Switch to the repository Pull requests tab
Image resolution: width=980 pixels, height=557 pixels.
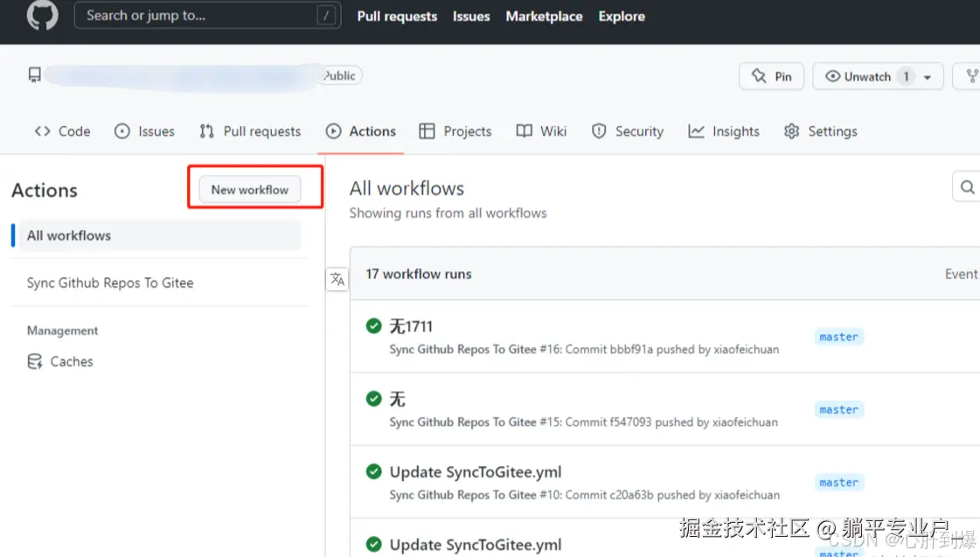point(250,131)
